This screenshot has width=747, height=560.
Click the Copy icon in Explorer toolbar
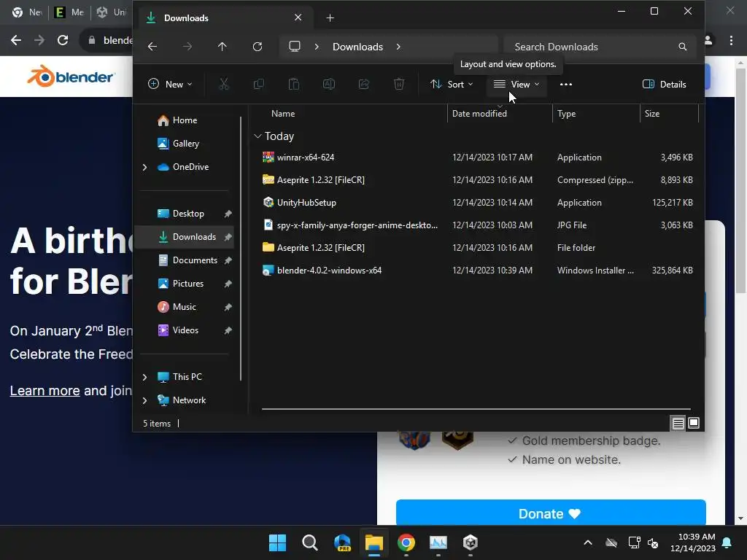click(x=259, y=85)
